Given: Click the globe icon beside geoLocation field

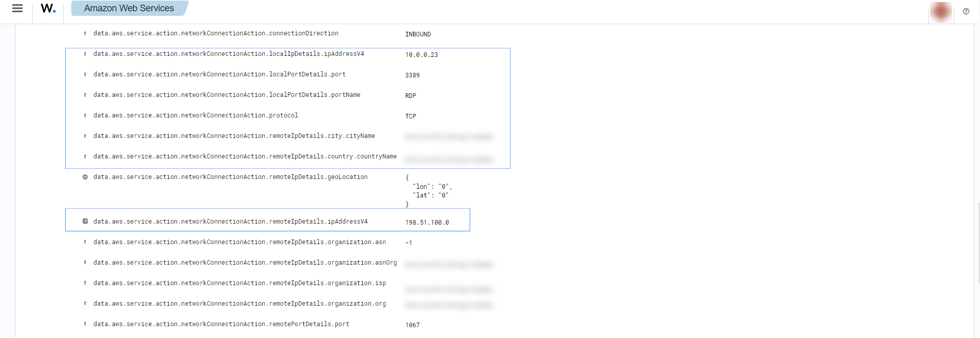Looking at the screenshot, I should click(x=85, y=177).
